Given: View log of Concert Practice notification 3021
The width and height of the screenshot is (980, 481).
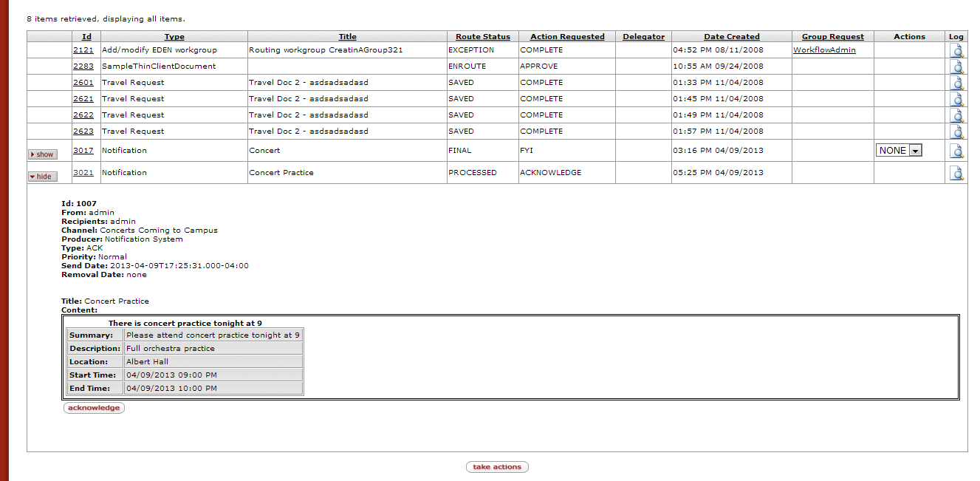Looking at the screenshot, I should click(956, 173).
